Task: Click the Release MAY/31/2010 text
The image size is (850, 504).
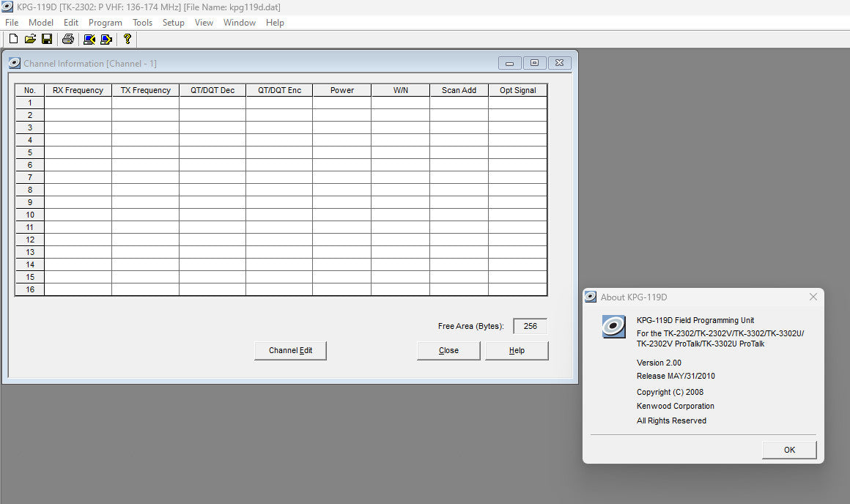Action: (676, 376)
